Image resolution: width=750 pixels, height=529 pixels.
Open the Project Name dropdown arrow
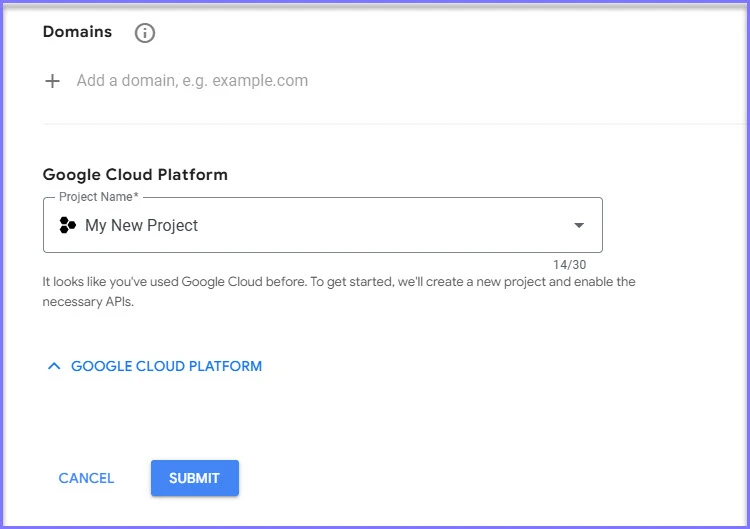click(x=579, y=225)
